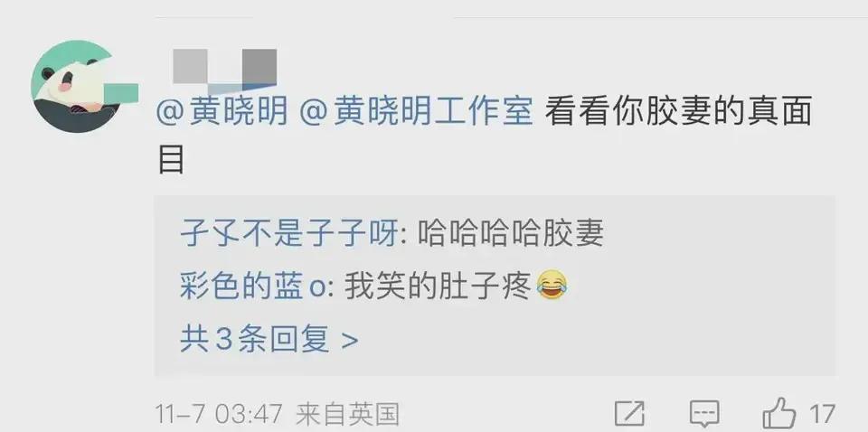This screenshot has width=868, height=432.
Task: Tap the repost share icon
Action: (x=630, y=414)
